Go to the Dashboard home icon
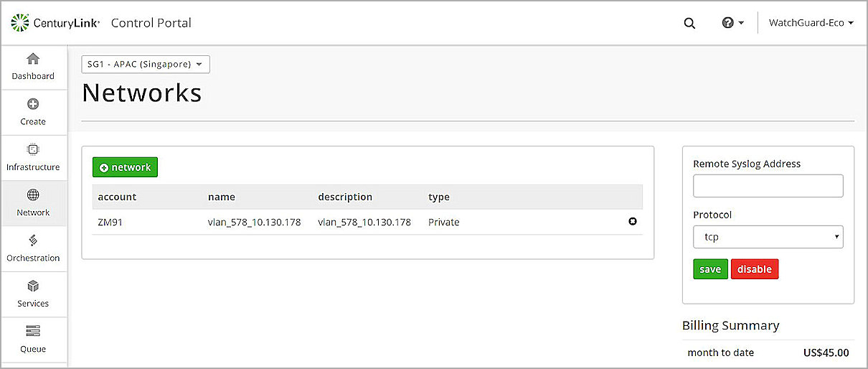Viewport: 868px width, 369px height. pos(33,59)
